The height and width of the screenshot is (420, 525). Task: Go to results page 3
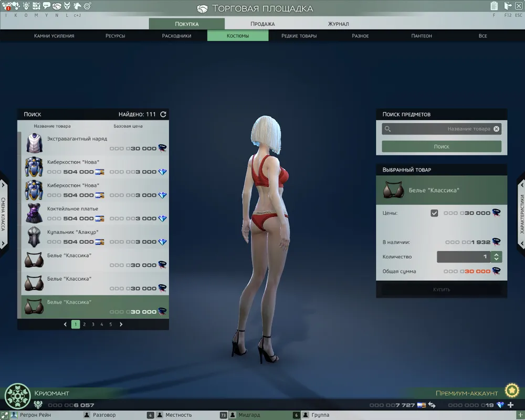coord(93,324)
